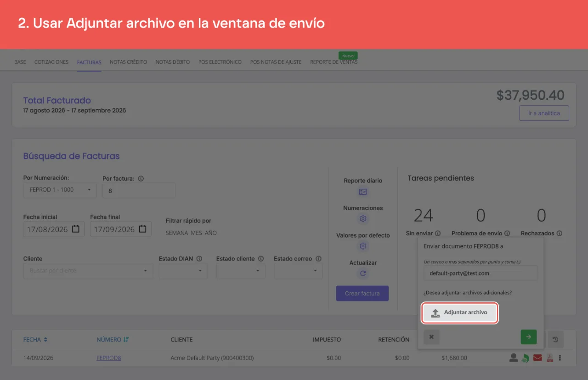The height and width of the screenshot is (380, 588).
Task: Sort the table by NÚMERO column
Action: tap(113, 340)
